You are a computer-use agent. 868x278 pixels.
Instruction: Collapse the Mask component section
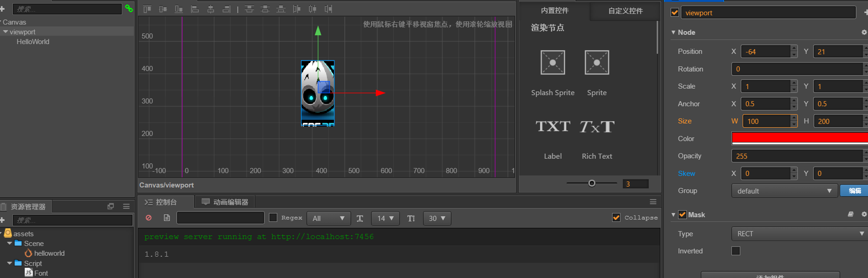(x=673, y=215)
